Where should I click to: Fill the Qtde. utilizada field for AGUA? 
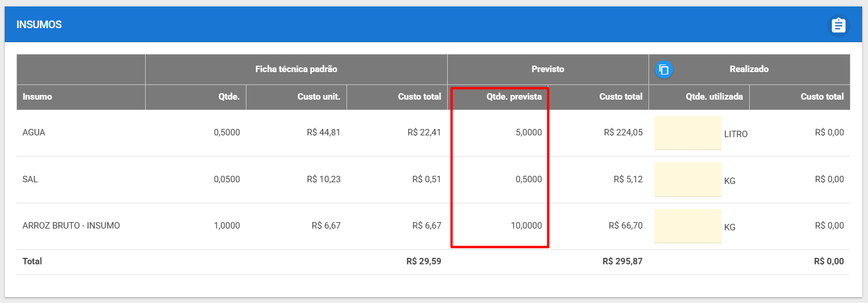click(x=688, y=133)
